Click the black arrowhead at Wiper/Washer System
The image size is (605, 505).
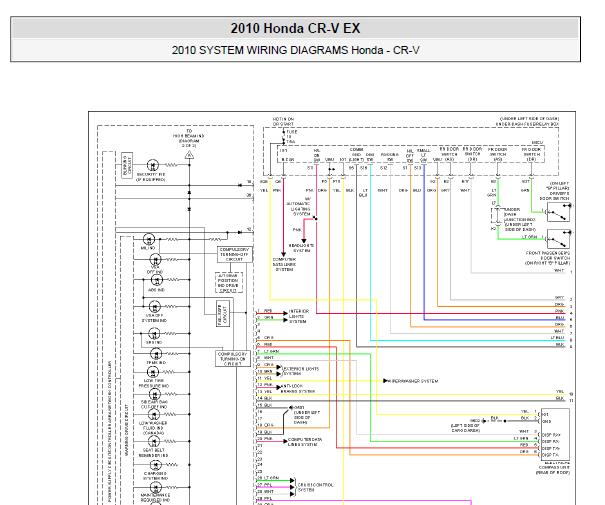[x=385, y=381]
